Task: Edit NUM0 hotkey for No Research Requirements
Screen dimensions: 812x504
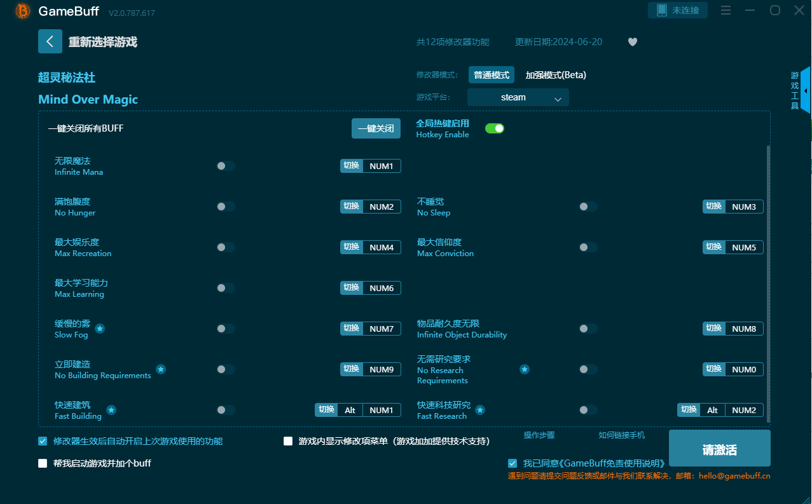Action: [x=744, y=370]
